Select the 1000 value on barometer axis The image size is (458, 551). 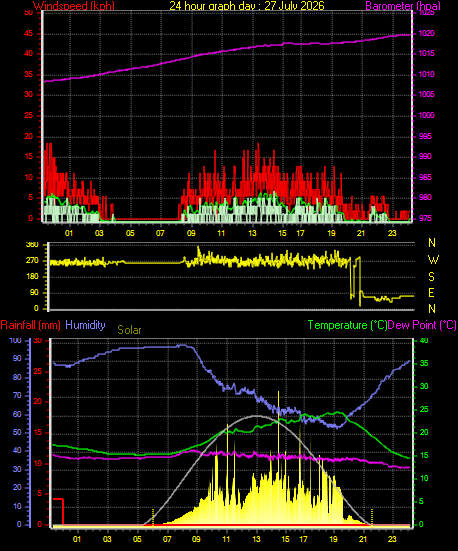click(x=426, y=116)
